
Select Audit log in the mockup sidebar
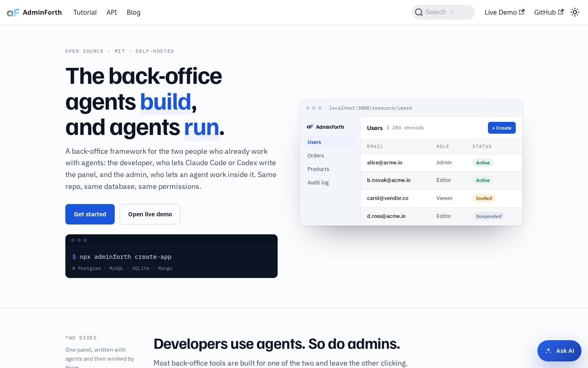click(330, 183)
